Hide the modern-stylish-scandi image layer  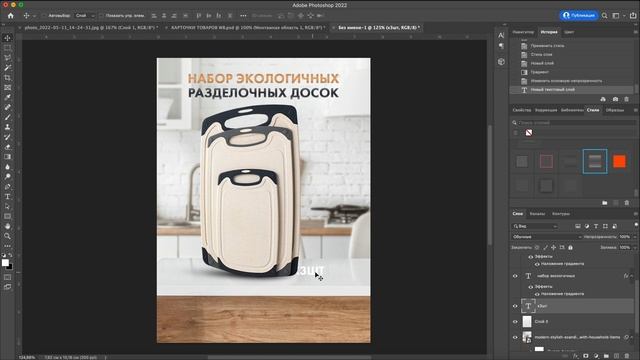[515, 337]
